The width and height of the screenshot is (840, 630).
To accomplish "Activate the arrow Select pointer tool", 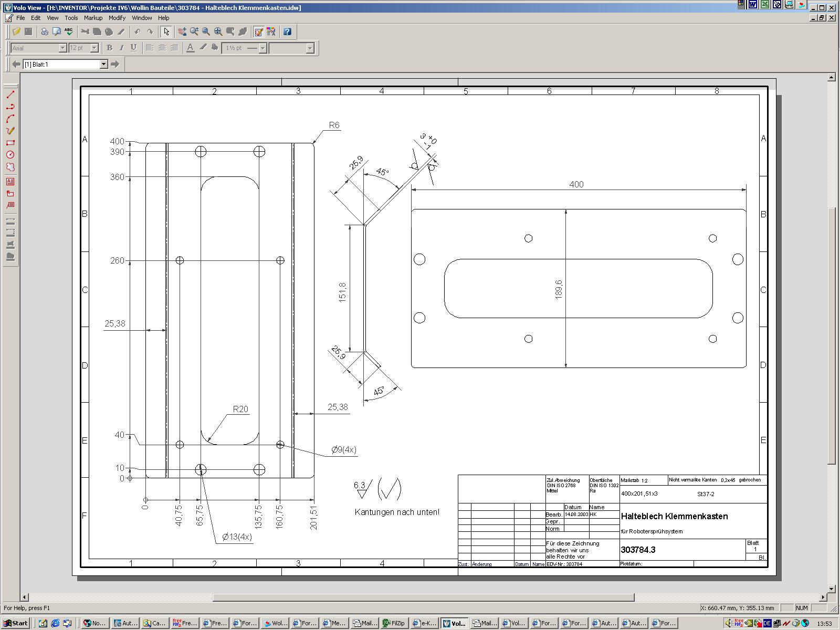I will [166, 32].
